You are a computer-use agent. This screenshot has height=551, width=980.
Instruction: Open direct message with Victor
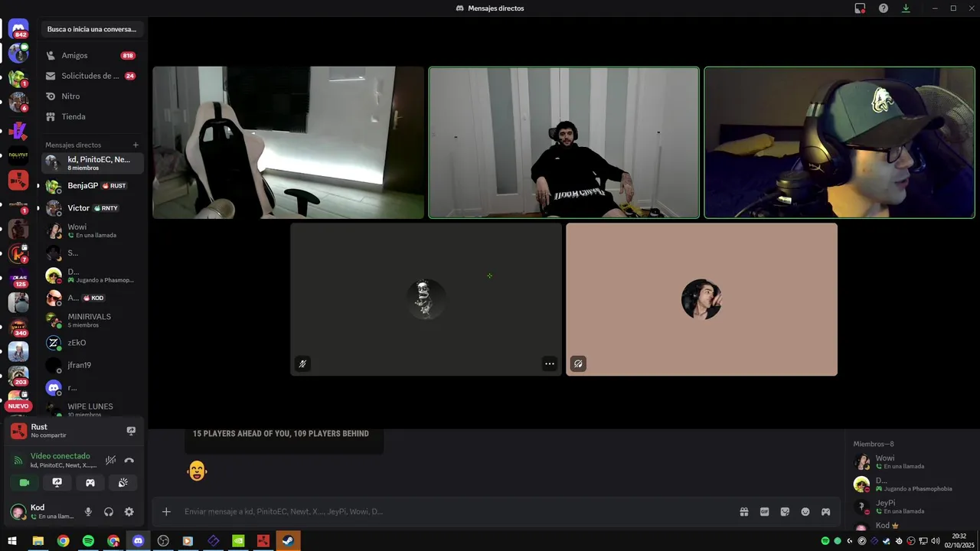tap(91, 208)
